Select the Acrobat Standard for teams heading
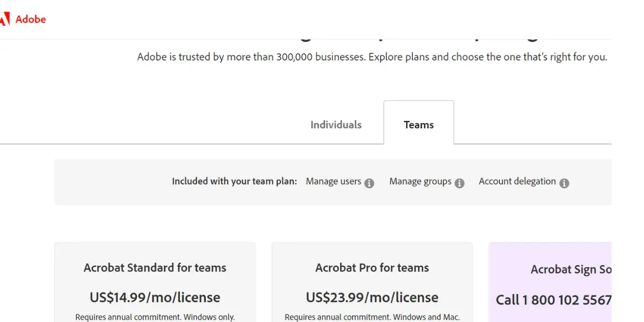Screen dimensions: 644x322 point(155,268)
